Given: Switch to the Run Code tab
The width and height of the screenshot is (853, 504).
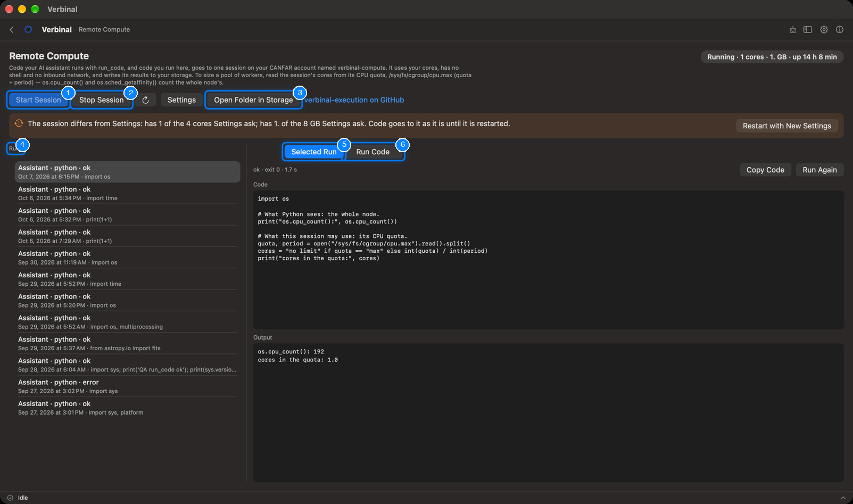Looking at the screenshot, I should tap(373, 152).
